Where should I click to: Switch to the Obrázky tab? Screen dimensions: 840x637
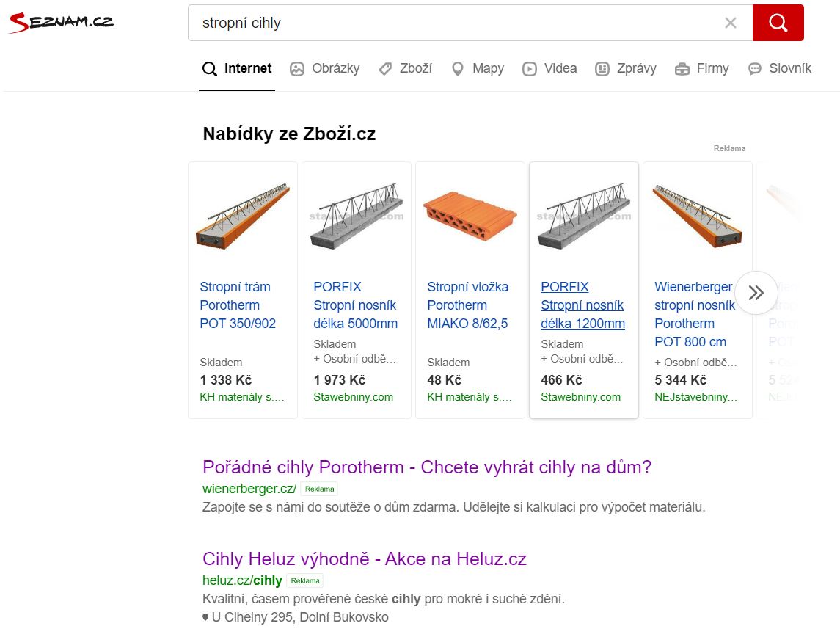[x=325, y=68]
